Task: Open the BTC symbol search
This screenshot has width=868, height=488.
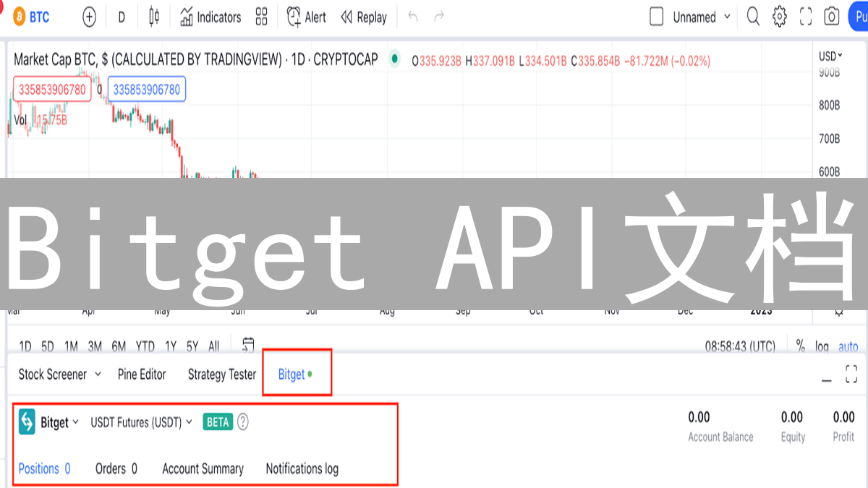Action: click(30, 17)
